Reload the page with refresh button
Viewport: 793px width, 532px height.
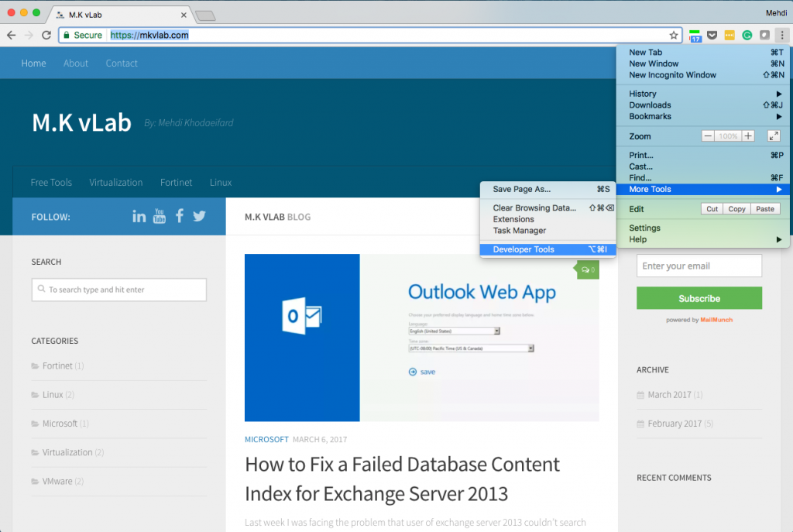[x=46, y=35]
